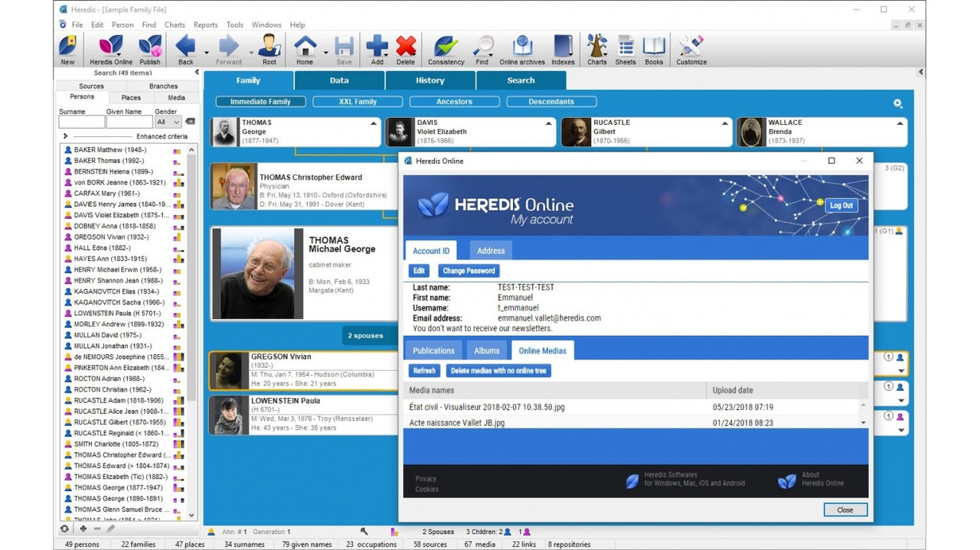Open family view settings gear
The image size is (980, 550).
pyautogui.click(x=898, y=103)
